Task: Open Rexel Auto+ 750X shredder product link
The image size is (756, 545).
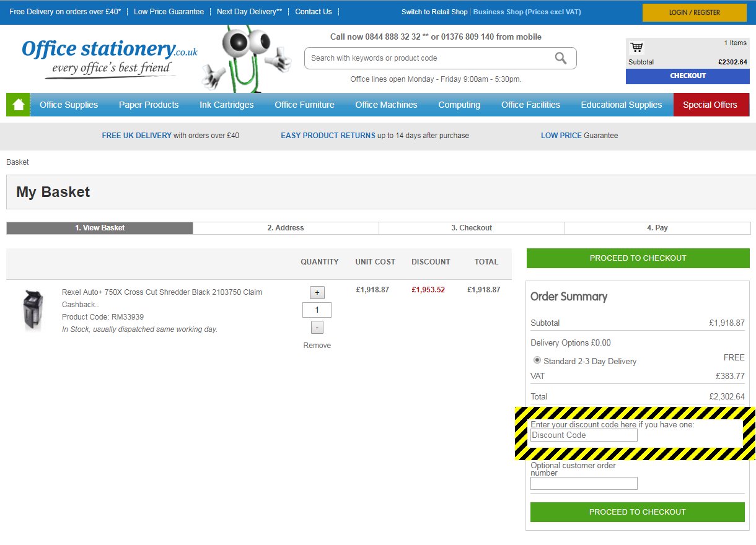Action: (162, 299)
